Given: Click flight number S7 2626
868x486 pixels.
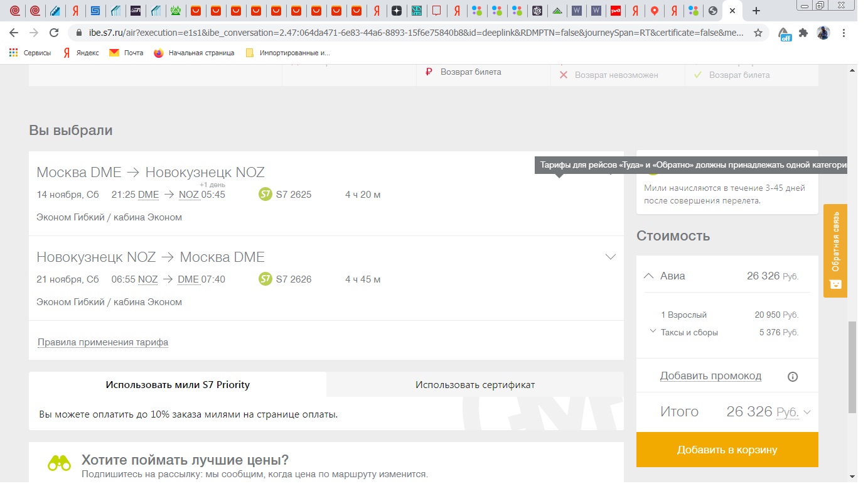Looking at the screenshot, I should coord(294,279).
